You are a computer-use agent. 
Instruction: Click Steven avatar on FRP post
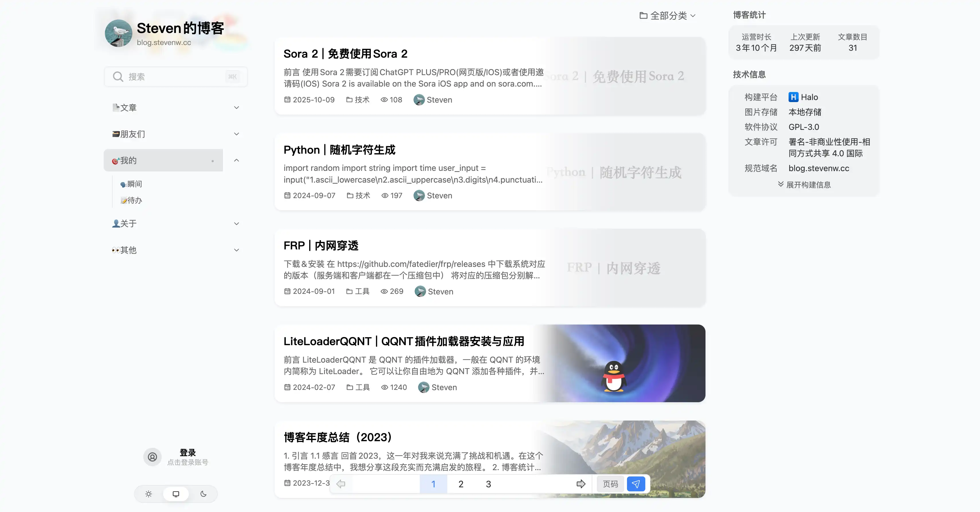(420, 291)
